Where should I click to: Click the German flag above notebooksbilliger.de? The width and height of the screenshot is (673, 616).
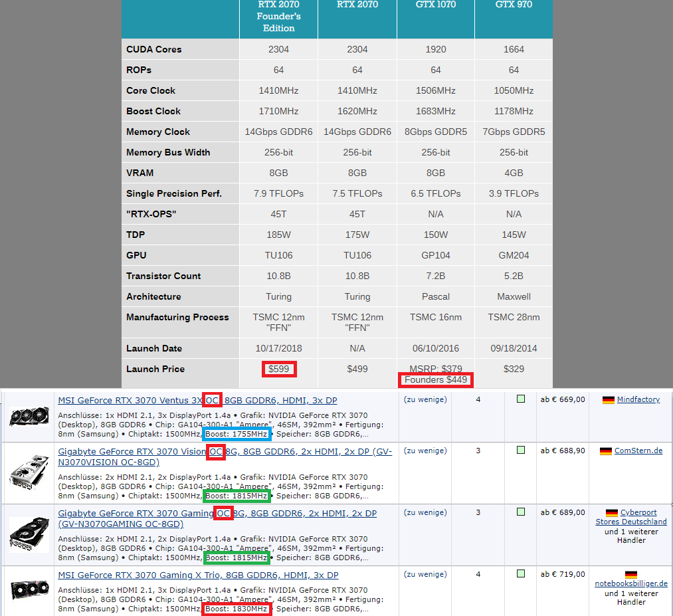coord(631,575)
